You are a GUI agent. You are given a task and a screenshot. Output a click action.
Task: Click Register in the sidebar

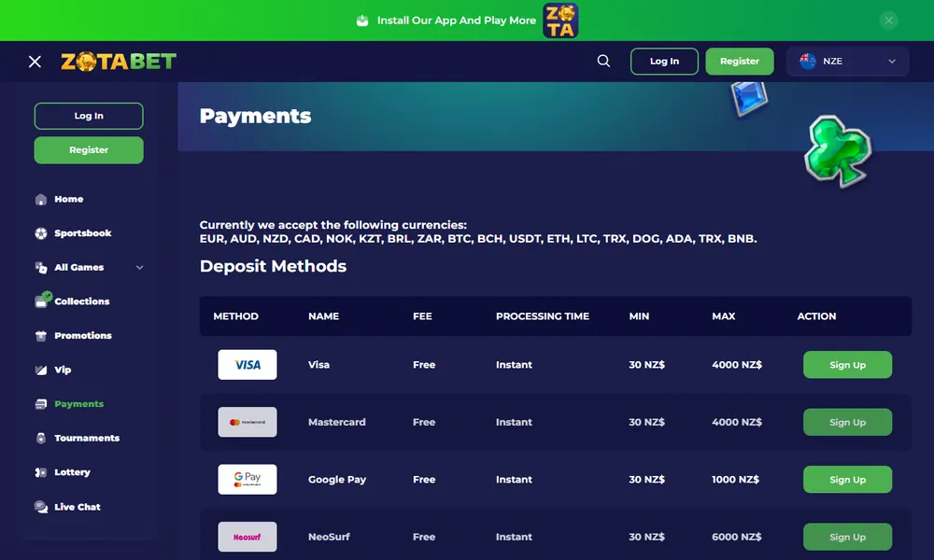[89, 150]
